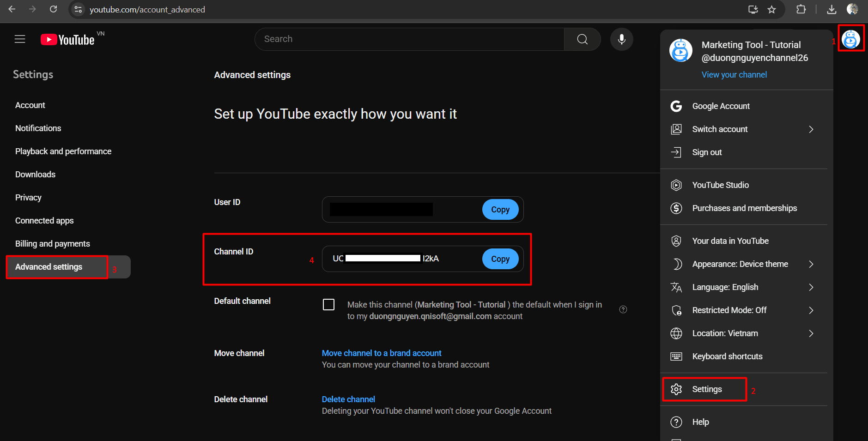Open Downloads settings section
This screenshot has width=868, height=441.
(36, 175)
